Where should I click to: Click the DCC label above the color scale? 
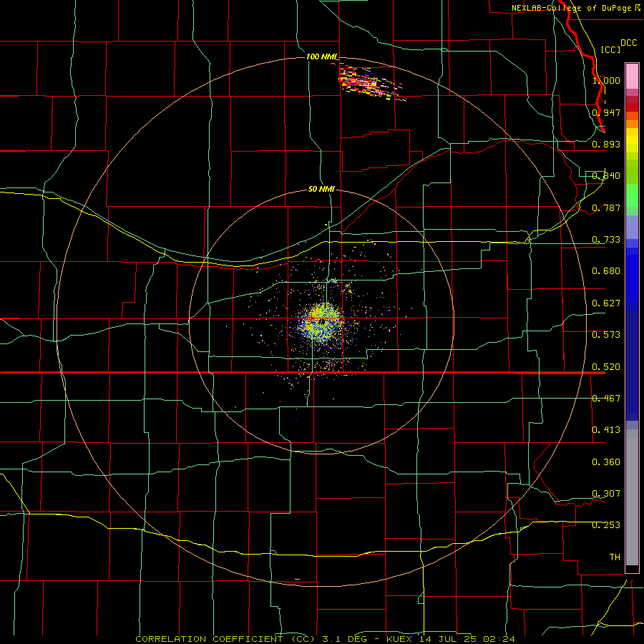(628, 43)
